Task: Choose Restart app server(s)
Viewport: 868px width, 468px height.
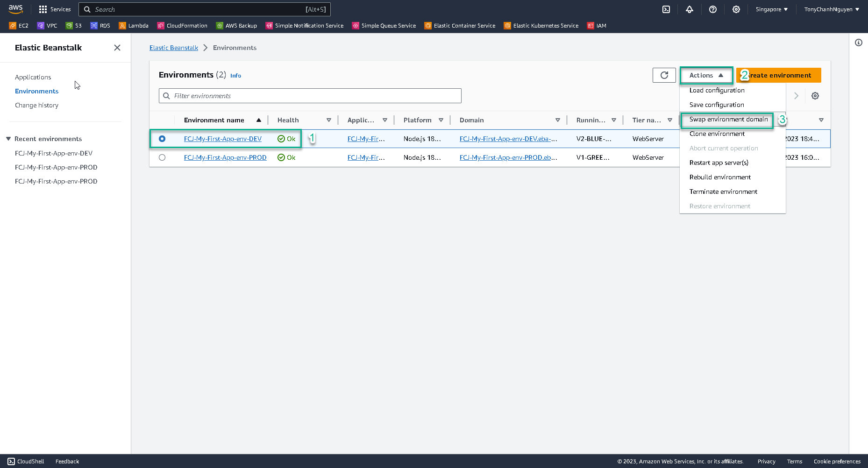Action: (x=719, y=163)
